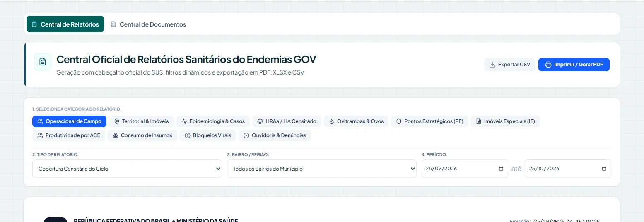The height and width of the screenshot is (222, 644).
Task: Open the Central de Relatórios tab
Action: click(65, 24)
